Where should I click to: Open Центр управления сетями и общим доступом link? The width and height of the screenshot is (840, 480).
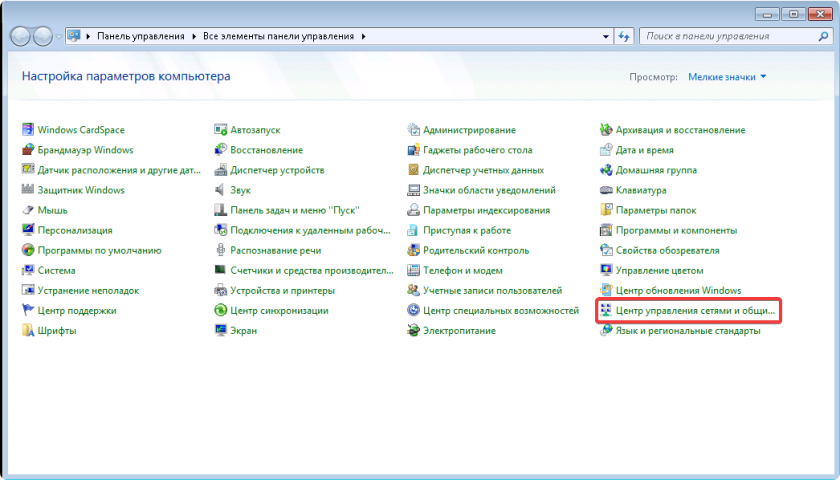(x=695, y=311)
